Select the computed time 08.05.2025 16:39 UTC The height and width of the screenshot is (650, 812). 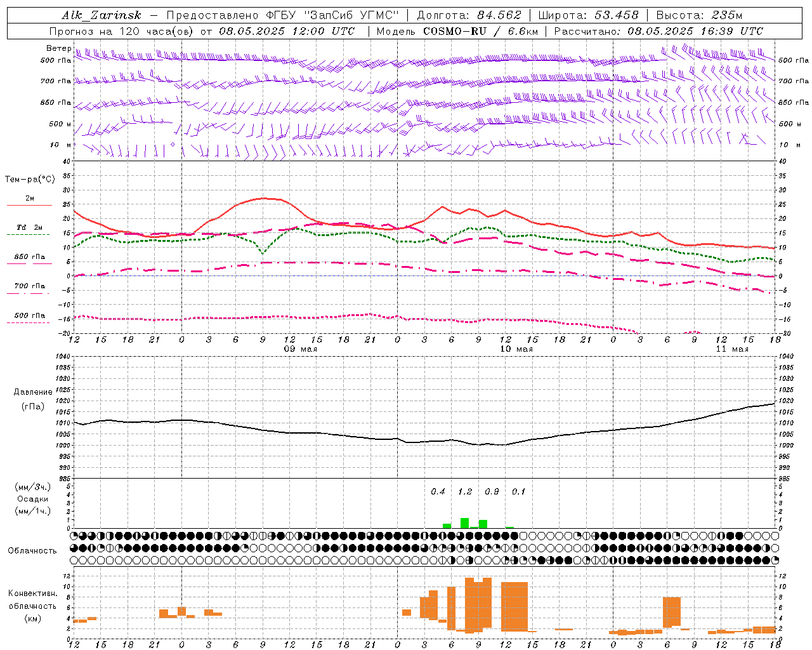(x=695, y=31)
